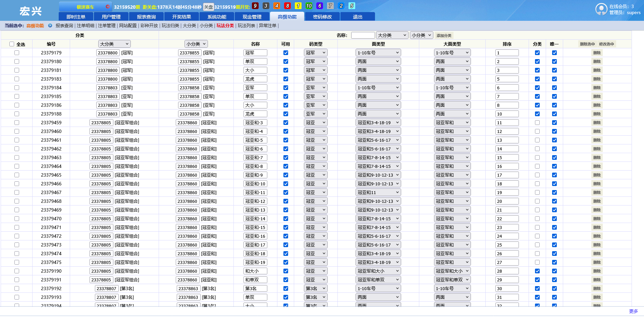Toggle 可用 checkbox for row 23379180
644x318 pixels.
click(x=286, y=61)
